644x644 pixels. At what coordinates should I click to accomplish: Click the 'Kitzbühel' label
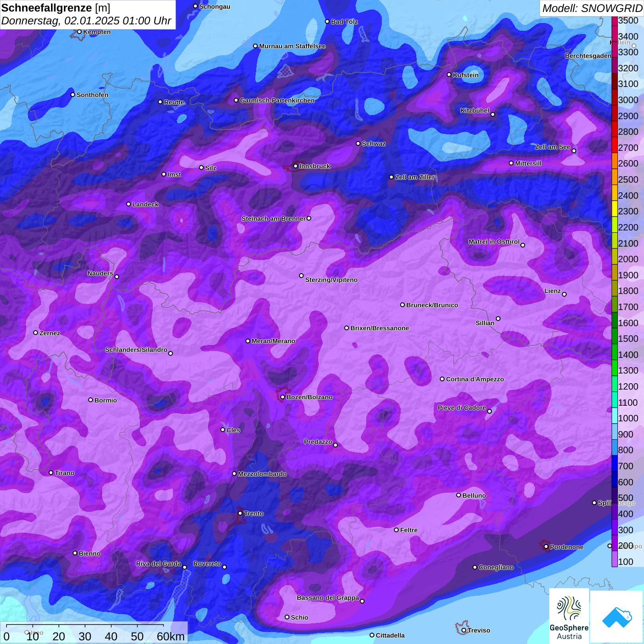click(x=475, y=110)
